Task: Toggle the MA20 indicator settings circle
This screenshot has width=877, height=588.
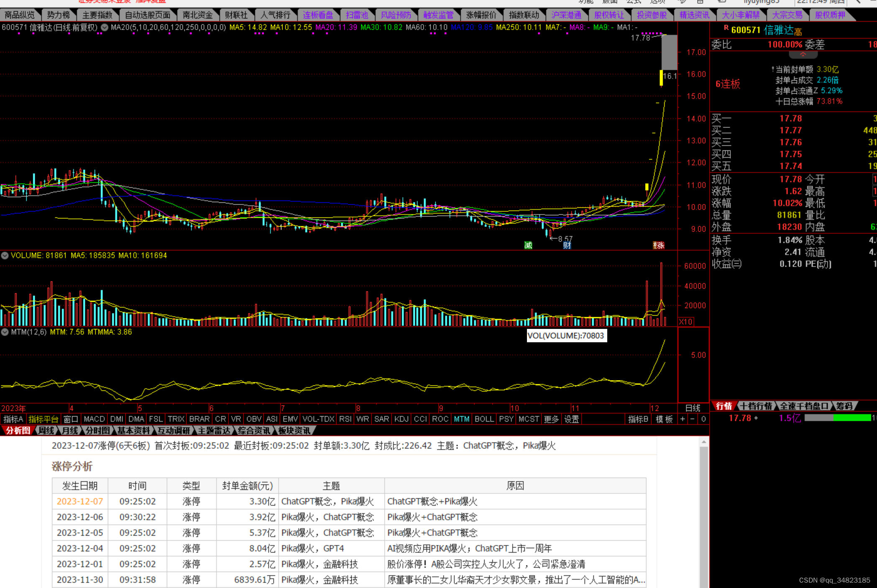Action: coord(105,27)
